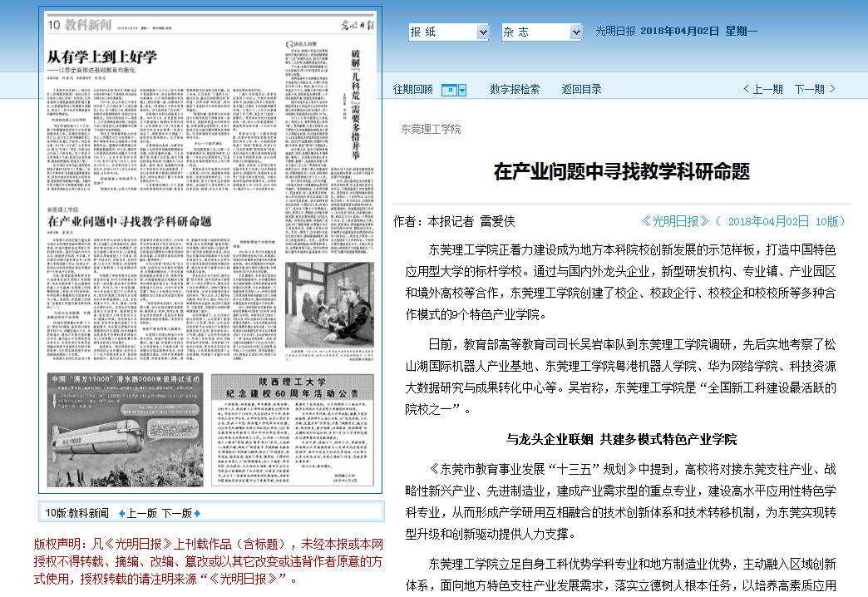The width and height of the screenshot is (868, 597).
Task: Open previous page via 上一版 link
Action: click(x=142, y=513)
